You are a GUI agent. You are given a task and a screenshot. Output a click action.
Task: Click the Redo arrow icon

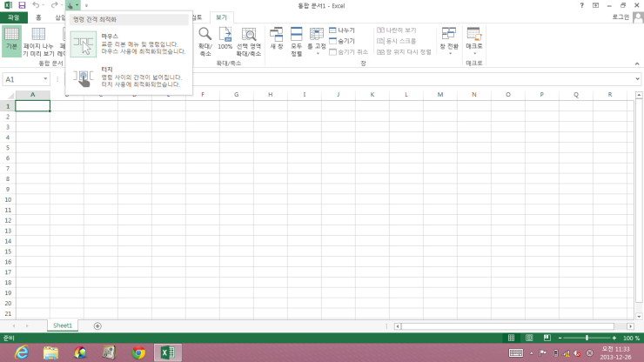tap(54, 5)
